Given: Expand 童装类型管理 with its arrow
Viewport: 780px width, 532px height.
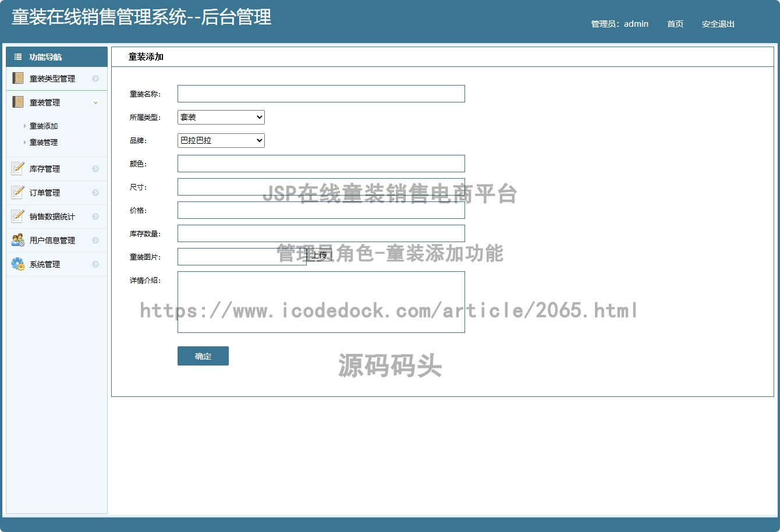Looking at the screenshot, I should pyautogui.click(x=95, y=79).
